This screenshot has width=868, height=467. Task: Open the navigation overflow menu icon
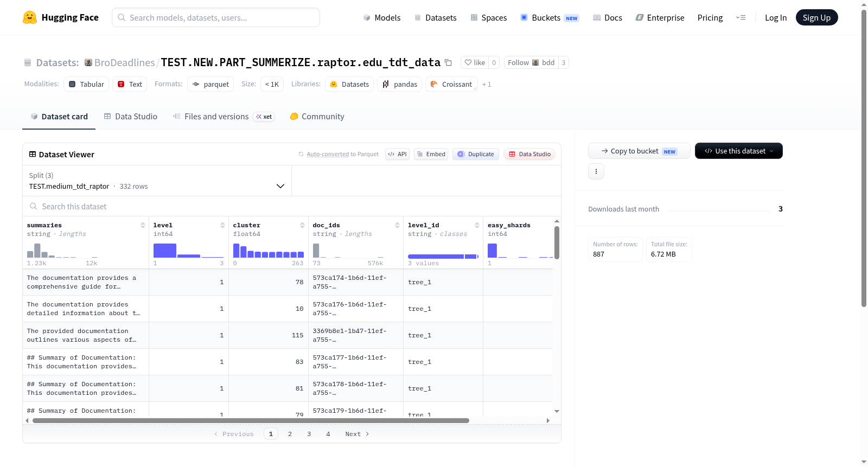[741, 17]
